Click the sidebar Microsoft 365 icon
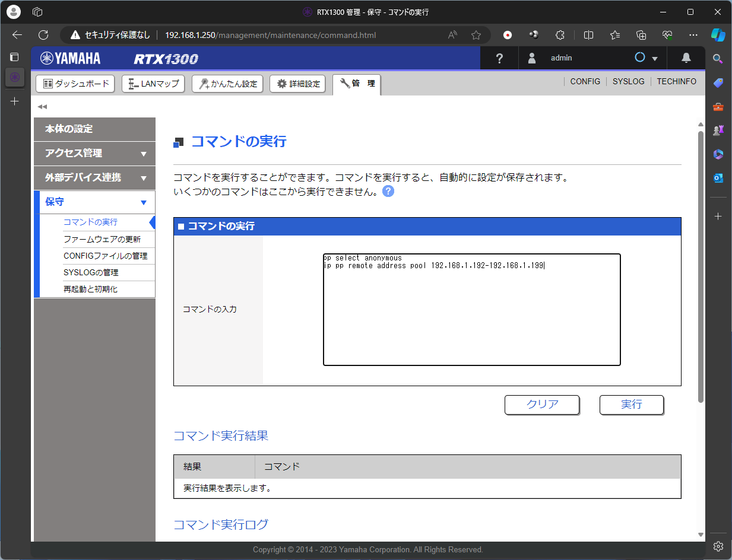The width and height of the screenshot is (732, 560). pos(718,154)
